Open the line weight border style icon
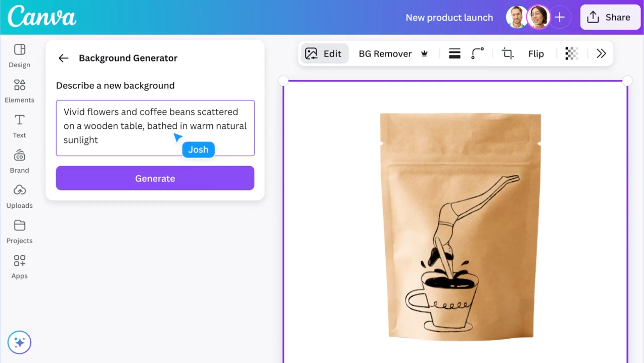Viewport: 644px width, 363px height. click(x=455, y=53)
